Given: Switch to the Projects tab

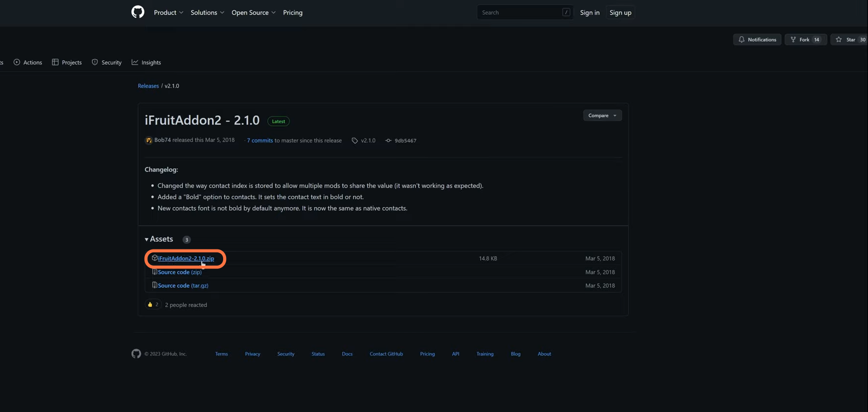Looking at the screenshot, I should pos(67,62).
